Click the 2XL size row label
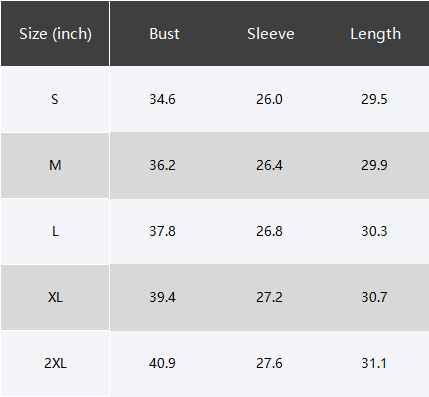429x397 pixels. pos(55,363)
